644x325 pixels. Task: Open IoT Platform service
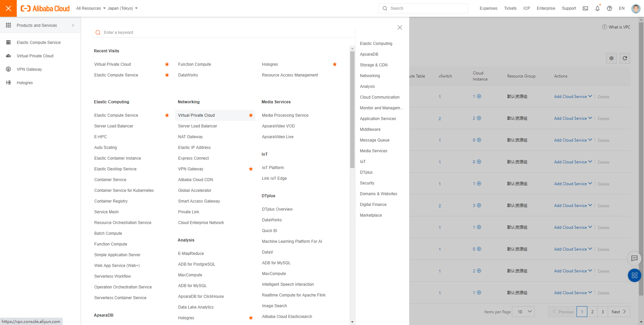point(273,168)
